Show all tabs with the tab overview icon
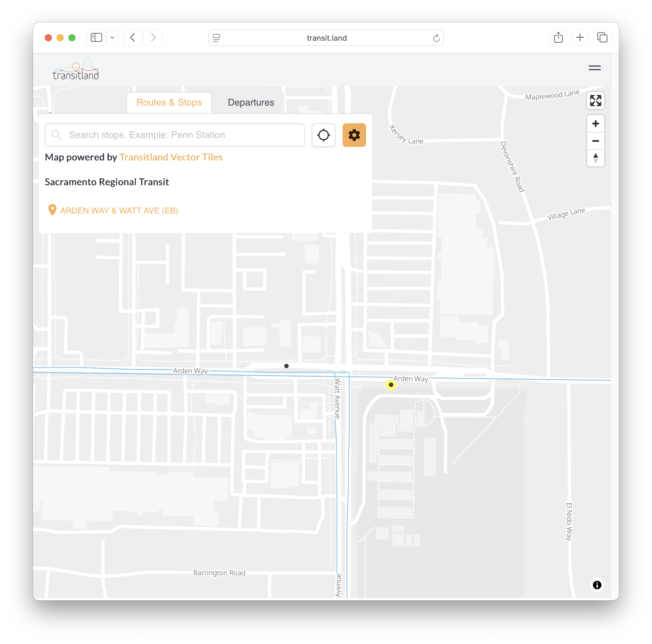Screen dimensions: 652x644 [x=602, y=37]
